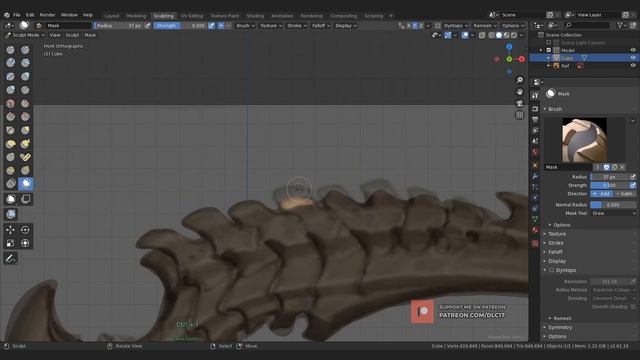The width and height of the screenshot is (640, 360).
Task: Select the Scale transform tool
Action: tap(11, 243)
